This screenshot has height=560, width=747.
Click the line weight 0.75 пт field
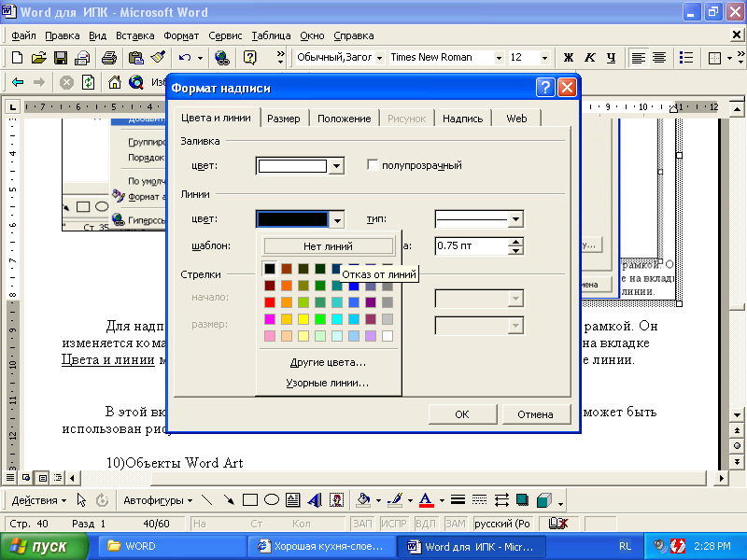click(472, 245)
